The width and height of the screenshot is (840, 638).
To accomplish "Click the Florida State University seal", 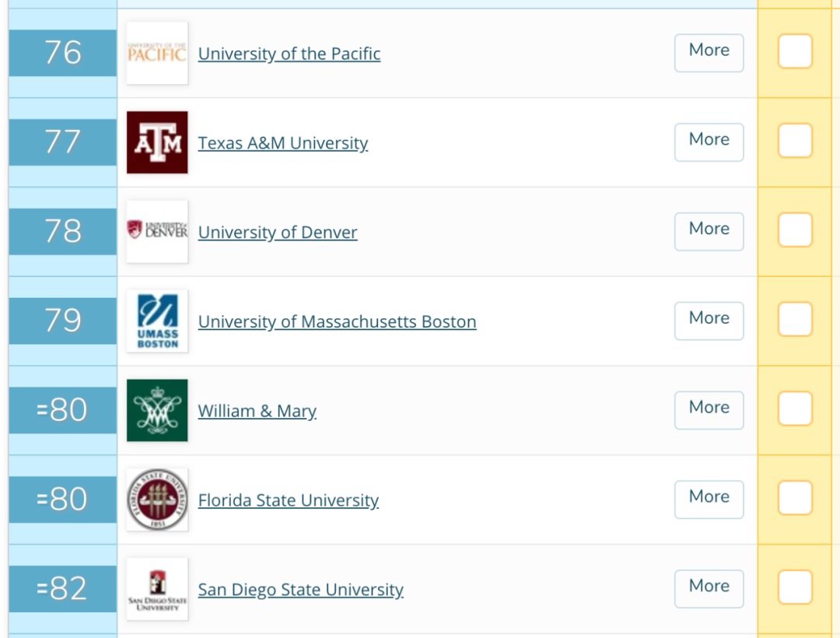I will (157, 500).
